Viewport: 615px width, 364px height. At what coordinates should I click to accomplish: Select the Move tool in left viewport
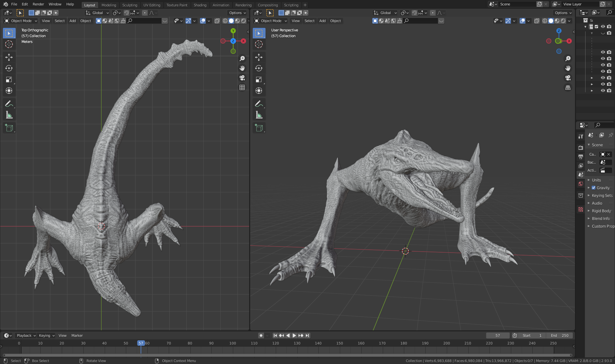pyautogui.click(x=9, y=57)
